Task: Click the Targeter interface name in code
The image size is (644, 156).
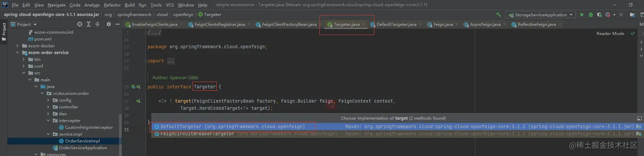Action: coord(205,87)
